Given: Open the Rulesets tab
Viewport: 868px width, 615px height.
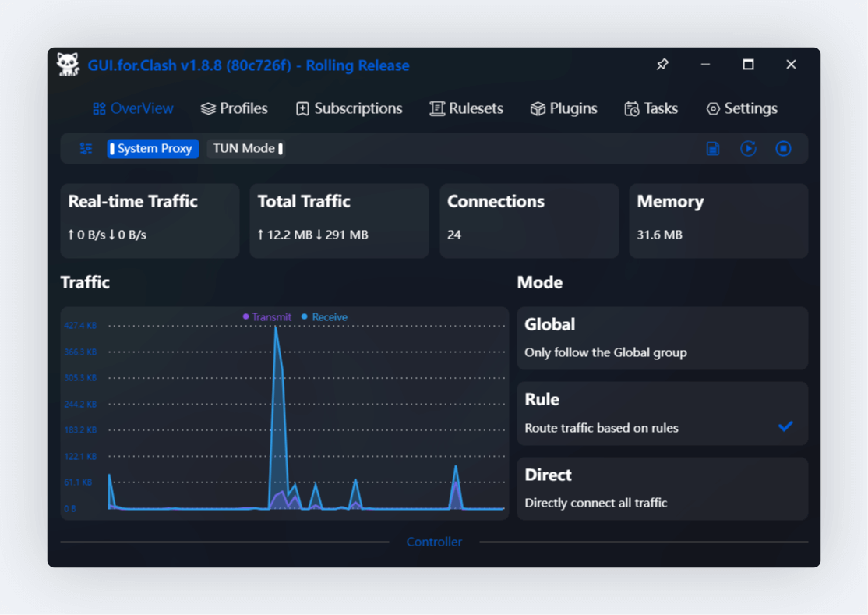Looking at the screenshot, I should coord(467,108).
